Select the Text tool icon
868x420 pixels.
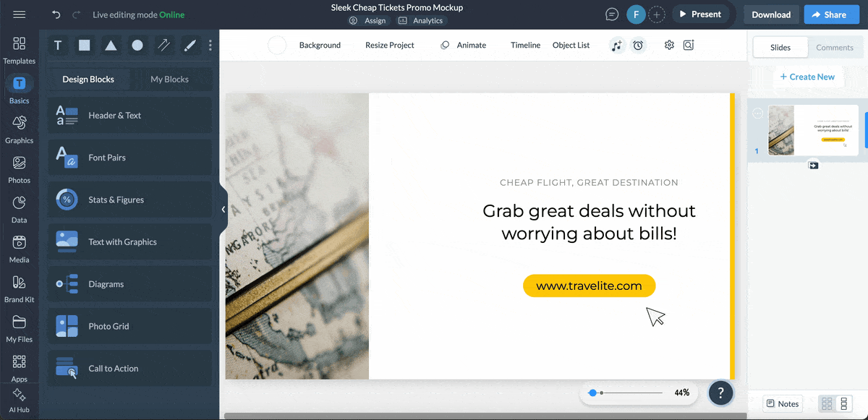click(58, 46)
